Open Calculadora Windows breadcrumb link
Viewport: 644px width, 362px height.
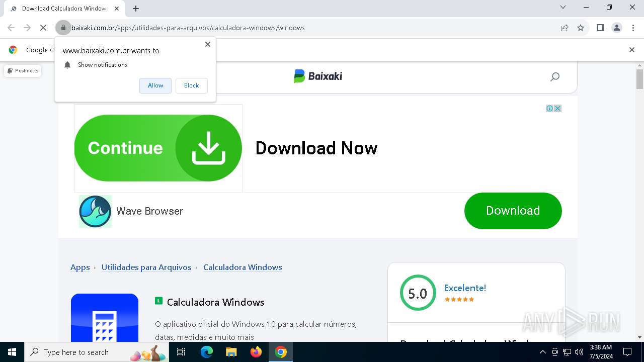coord(243,267)
